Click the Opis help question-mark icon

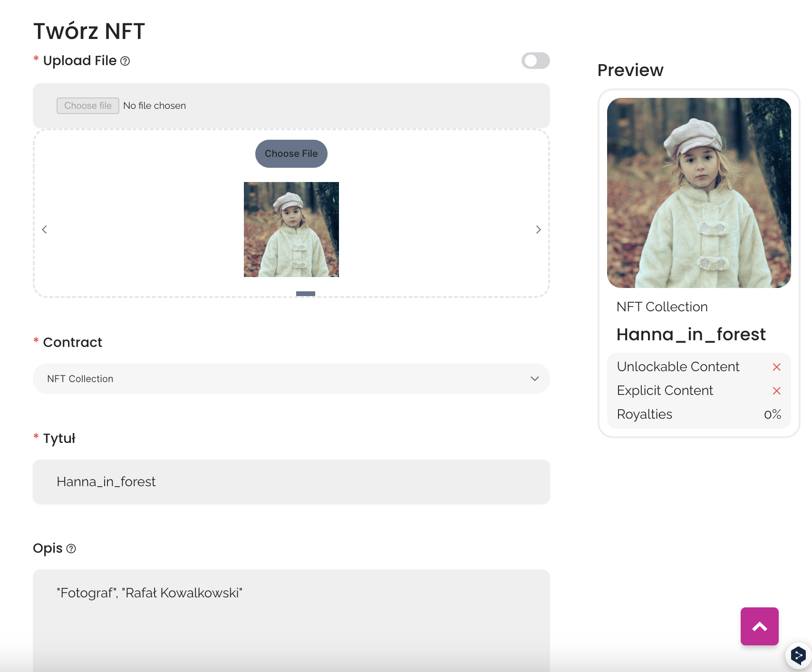(x=71, y=549)
